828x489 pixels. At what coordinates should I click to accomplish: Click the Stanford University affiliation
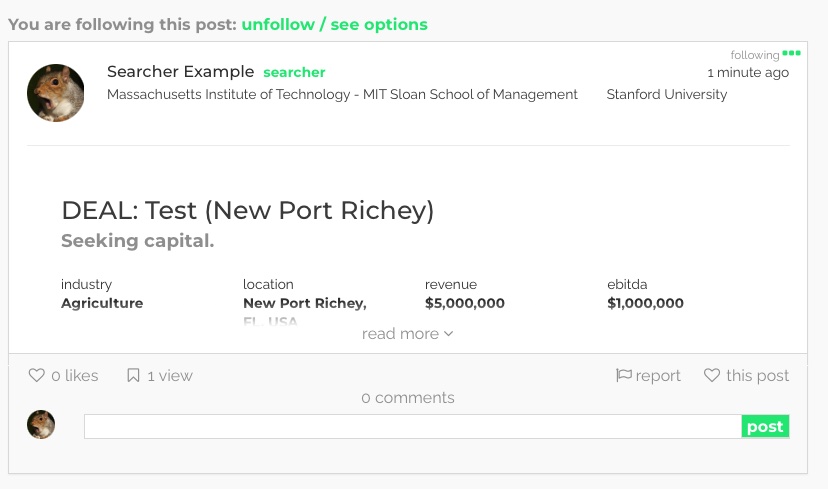(667, 95)
